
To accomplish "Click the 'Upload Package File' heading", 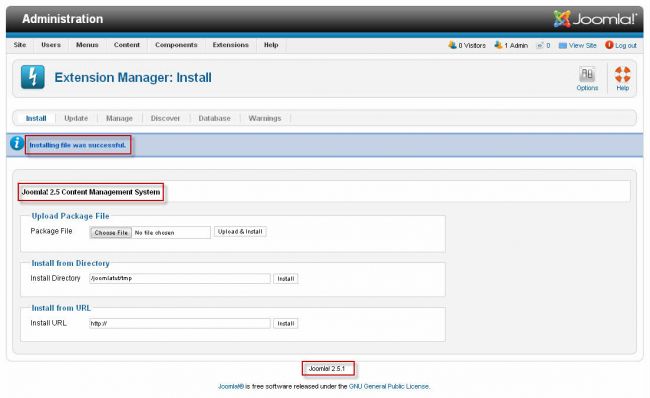I will pos(70,216).
